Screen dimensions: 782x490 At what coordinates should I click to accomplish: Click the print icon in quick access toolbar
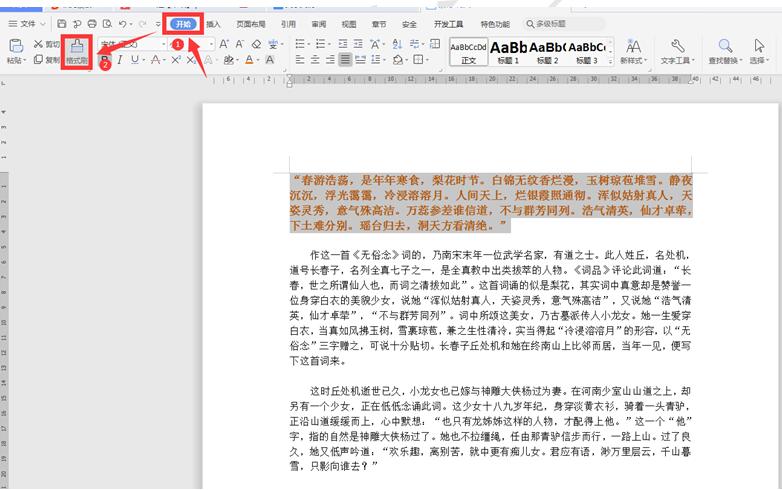92,23
